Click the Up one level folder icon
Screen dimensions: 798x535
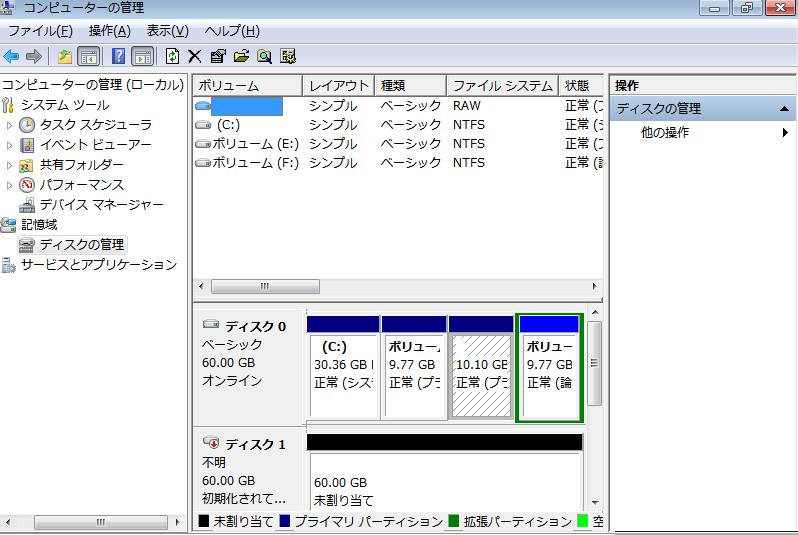pos(65,56)
